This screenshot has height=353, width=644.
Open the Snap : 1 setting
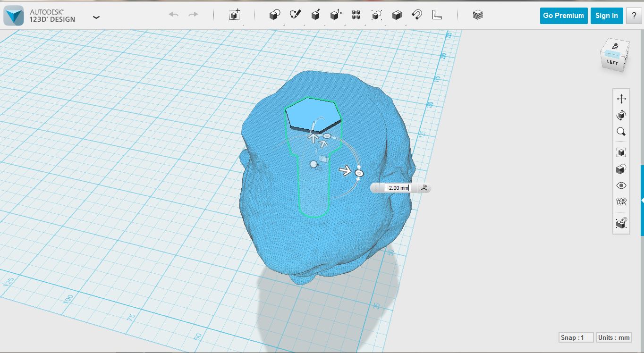pyautogui.click(x=575, y=337)
